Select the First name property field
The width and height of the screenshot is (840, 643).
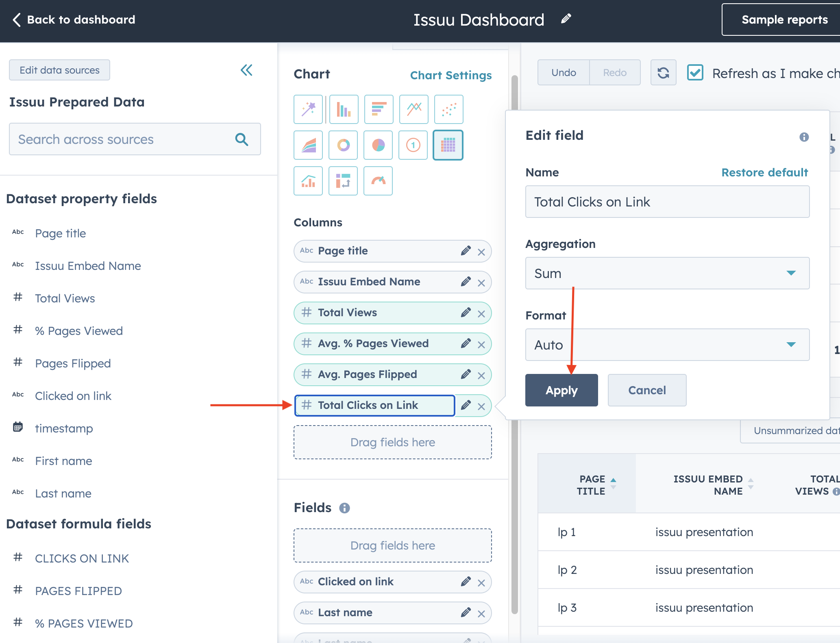coord(63,461)
